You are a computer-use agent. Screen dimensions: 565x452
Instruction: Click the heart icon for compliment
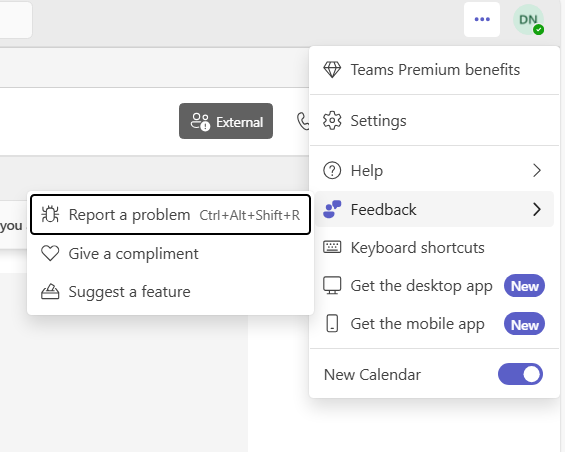pyautogui.click(x=50, y=253)
